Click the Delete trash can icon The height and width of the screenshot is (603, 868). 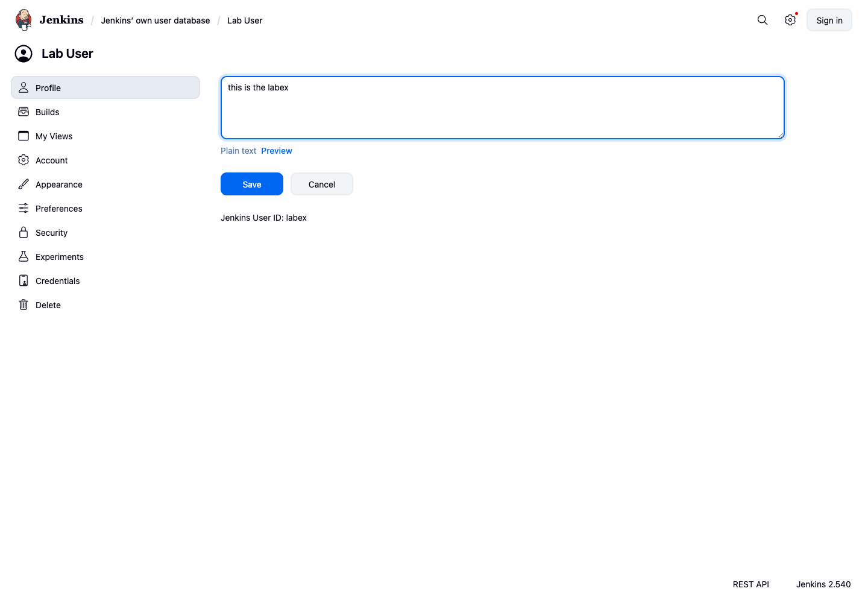pyautogui.click(x=24, y=305)
